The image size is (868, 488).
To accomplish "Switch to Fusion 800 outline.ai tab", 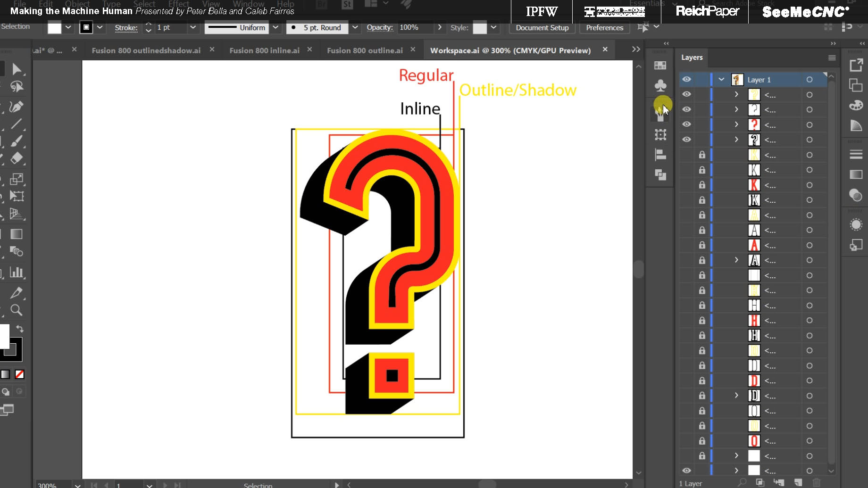I will click(365, 50).
